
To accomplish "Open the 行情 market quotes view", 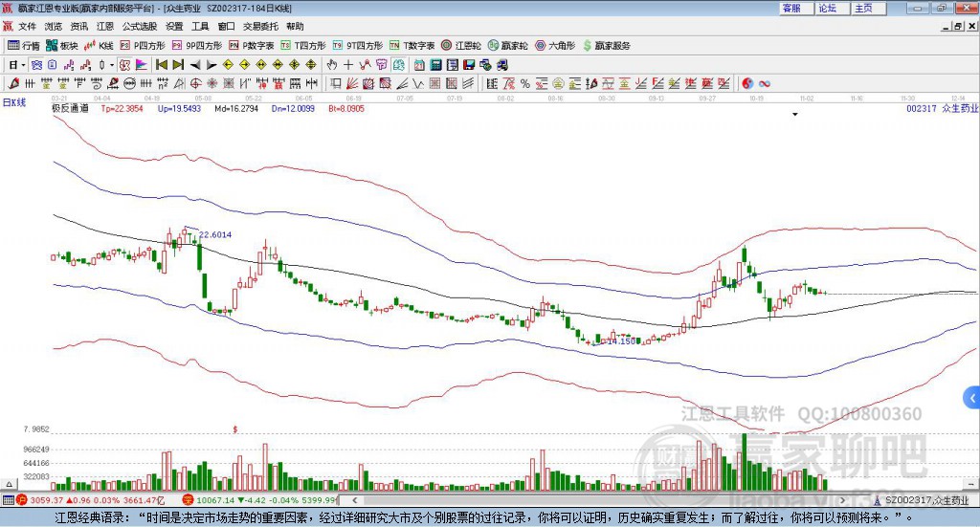I will [23, 46].
